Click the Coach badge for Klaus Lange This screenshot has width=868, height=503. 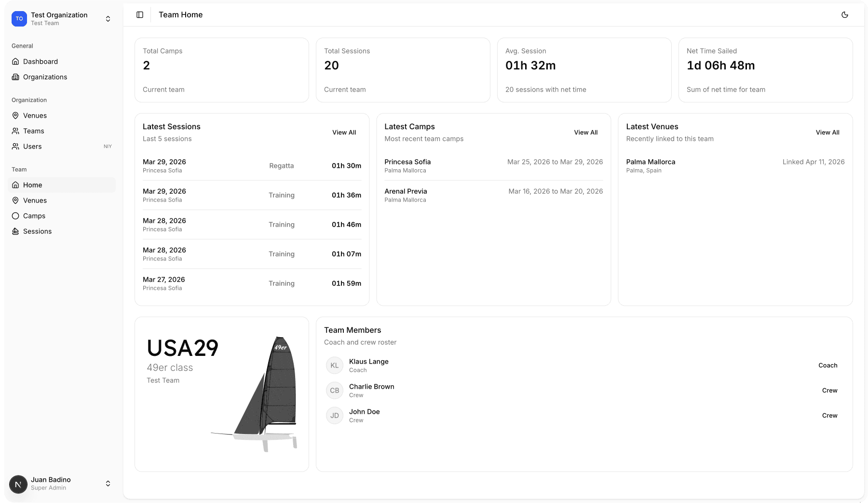click(x=827, y=366)
